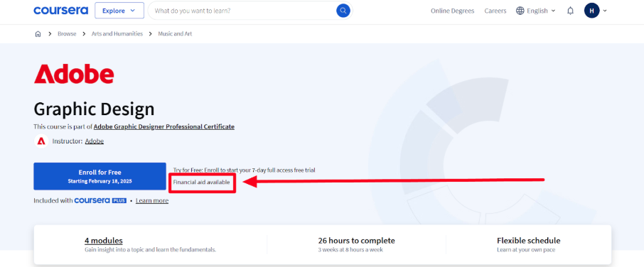This screenshot has width=644, height=267.
Task: Click the '26 hours to complete' text
Action: pyautogui.click(x=357, y=241)
